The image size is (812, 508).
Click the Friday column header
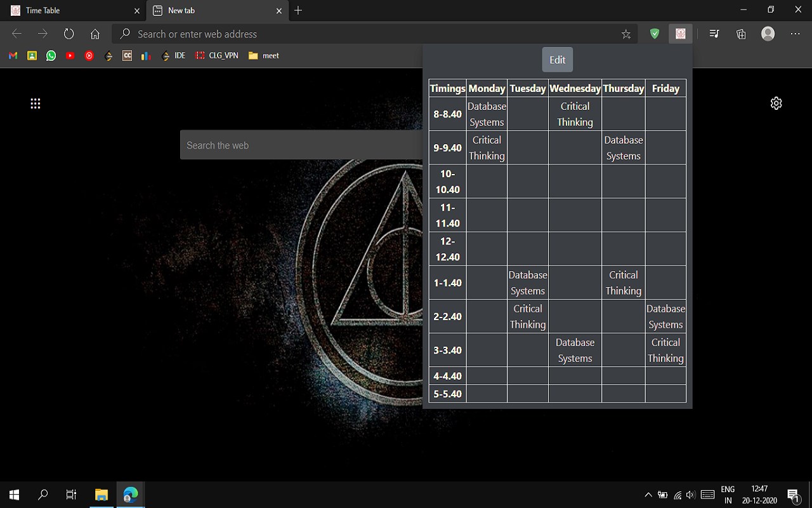665,88
